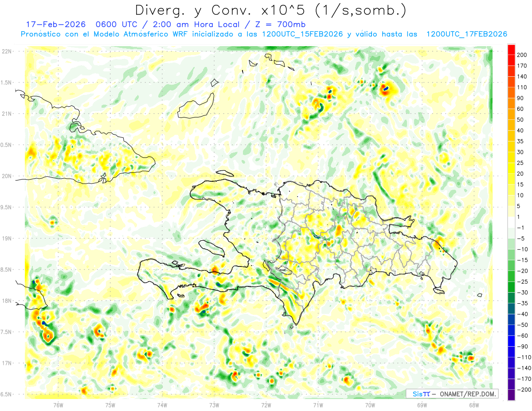
Task: Click the yellow colorbar segment between 20 and 25
Action: (511, 168)
